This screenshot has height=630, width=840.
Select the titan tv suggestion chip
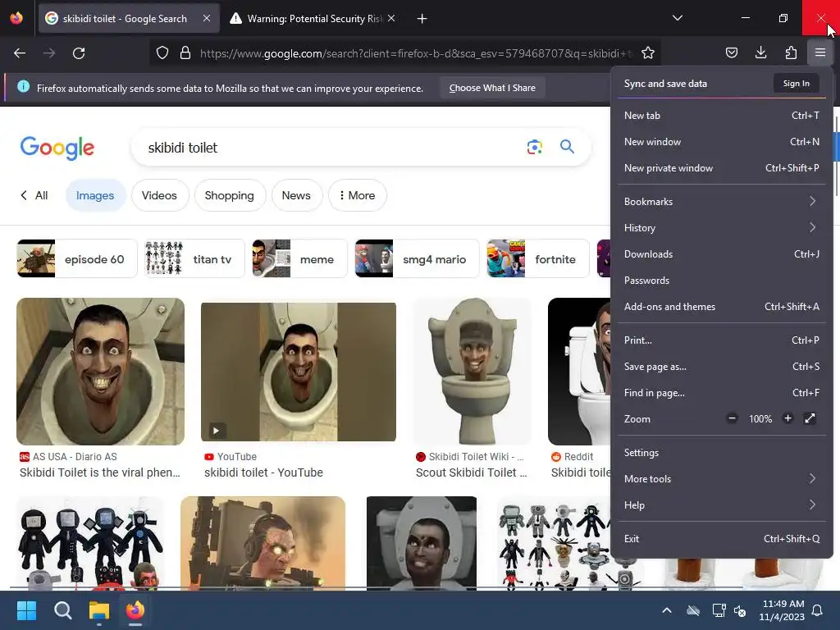[x=195, y=258]
